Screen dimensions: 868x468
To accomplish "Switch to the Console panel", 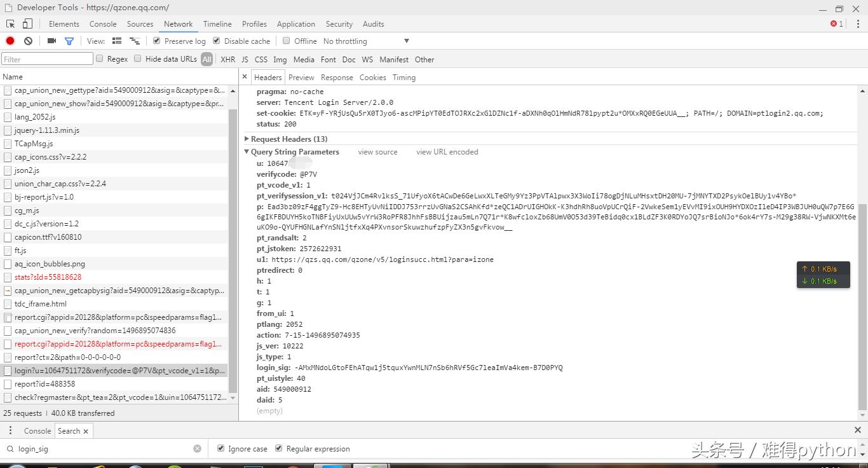I will 103,24.
